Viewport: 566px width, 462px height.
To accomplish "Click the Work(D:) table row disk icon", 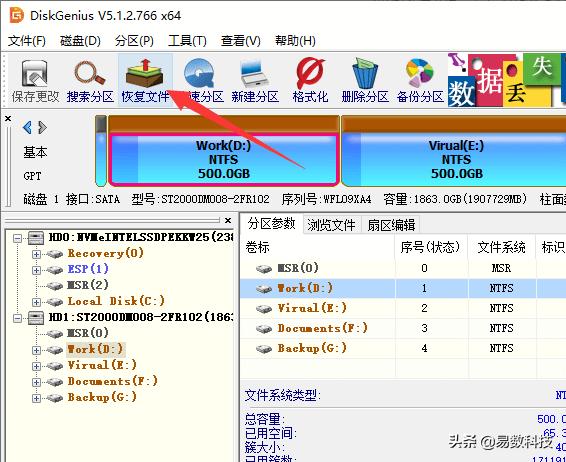I will (264, 289).
